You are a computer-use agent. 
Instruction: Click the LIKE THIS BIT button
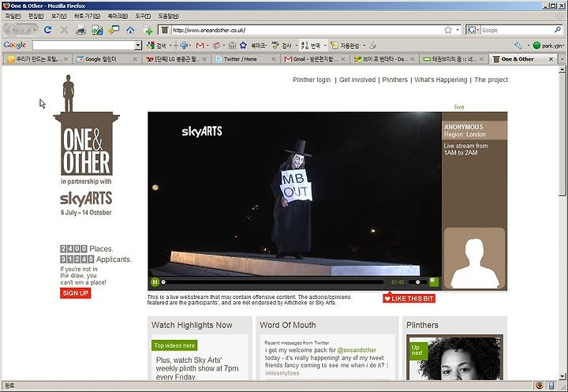tap(409, 298)
